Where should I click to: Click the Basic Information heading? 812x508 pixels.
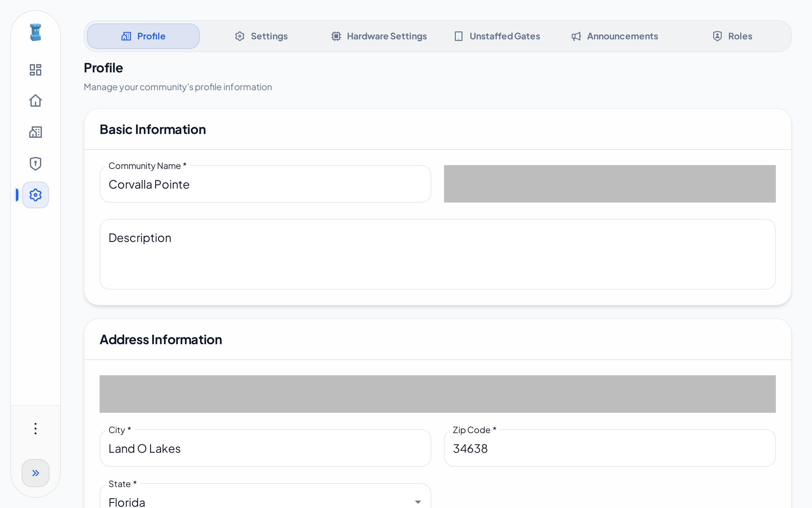click(x=153, y=130)
